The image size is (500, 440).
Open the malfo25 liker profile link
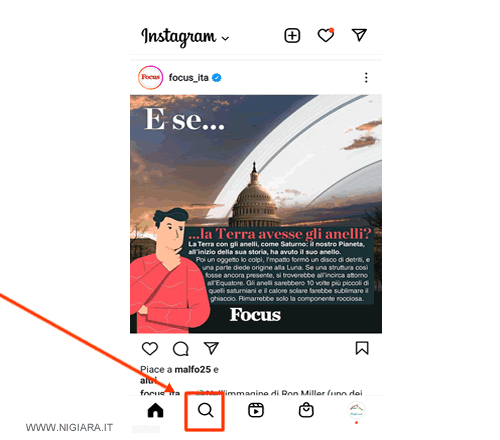click(x=193, y=369)
